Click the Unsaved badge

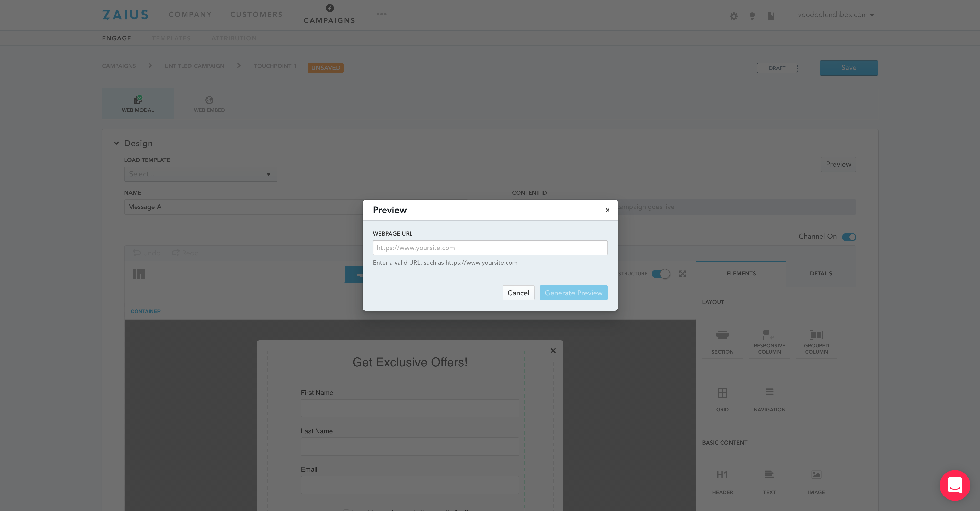click(326, 68)
